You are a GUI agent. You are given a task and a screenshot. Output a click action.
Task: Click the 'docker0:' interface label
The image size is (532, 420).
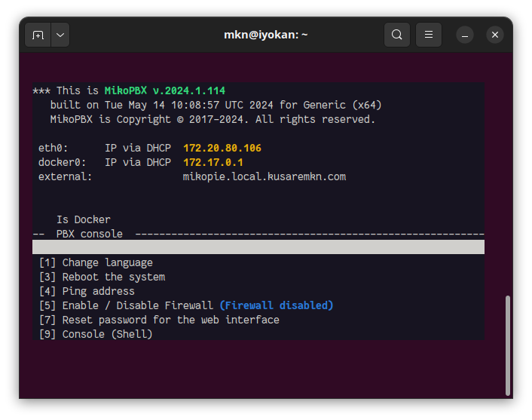click(x=62, y=162)
